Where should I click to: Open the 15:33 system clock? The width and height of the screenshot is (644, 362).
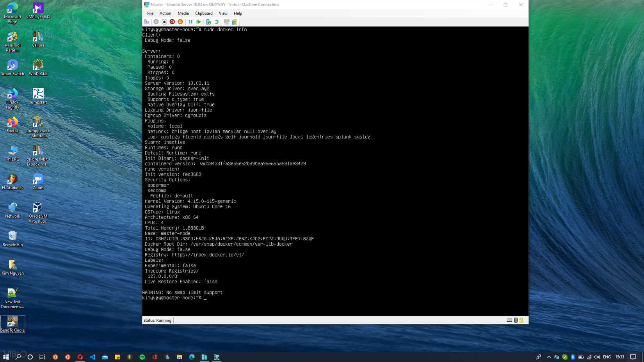coord(620,357)
